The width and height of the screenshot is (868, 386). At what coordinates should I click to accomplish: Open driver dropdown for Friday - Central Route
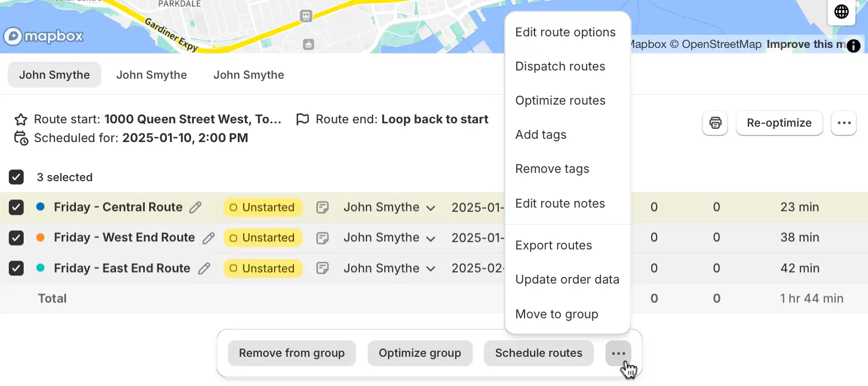coord(390,208)
